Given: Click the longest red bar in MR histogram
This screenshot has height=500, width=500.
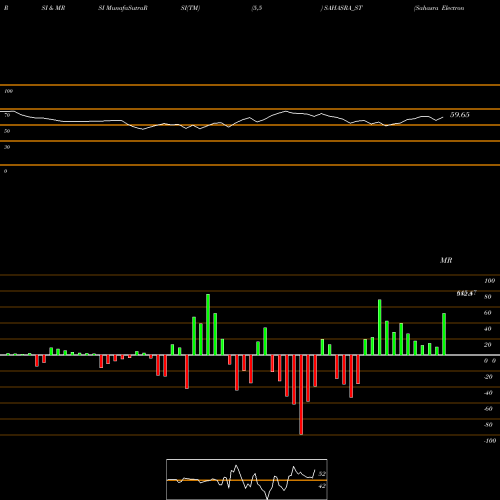Looking at the screenshot, I should coord(301,395).
